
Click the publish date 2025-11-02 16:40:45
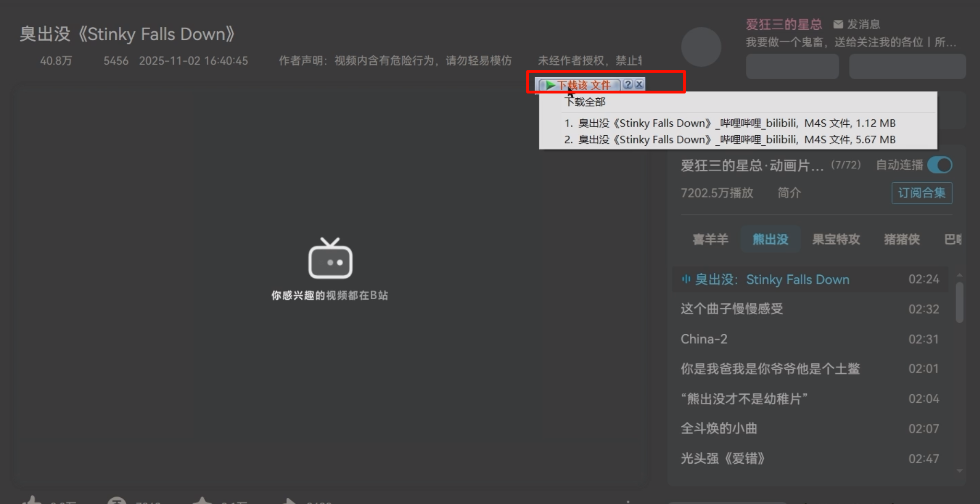[193, 61]
